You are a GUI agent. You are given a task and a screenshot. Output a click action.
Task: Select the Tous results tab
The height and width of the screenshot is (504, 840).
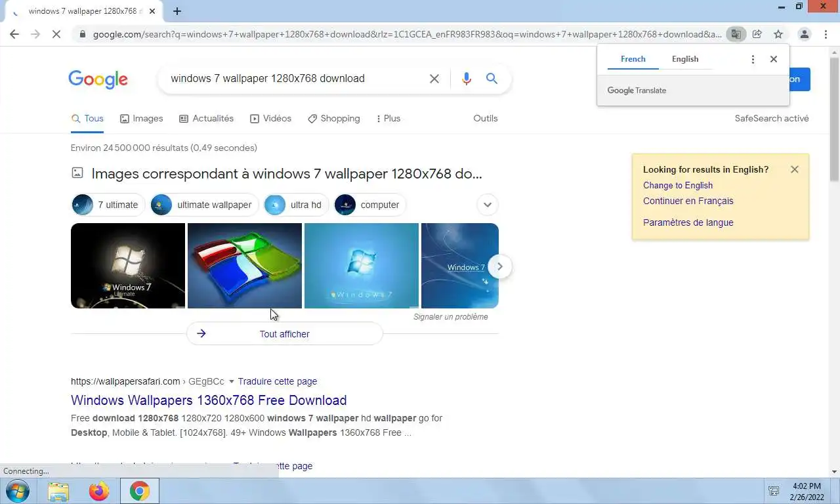click(x=87, y=119)
